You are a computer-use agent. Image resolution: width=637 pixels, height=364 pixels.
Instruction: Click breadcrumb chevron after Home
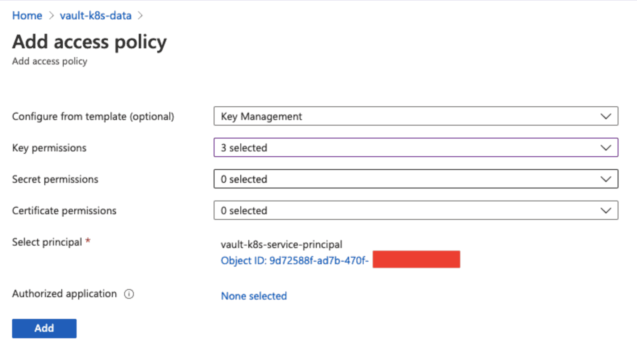coord(51,16)
